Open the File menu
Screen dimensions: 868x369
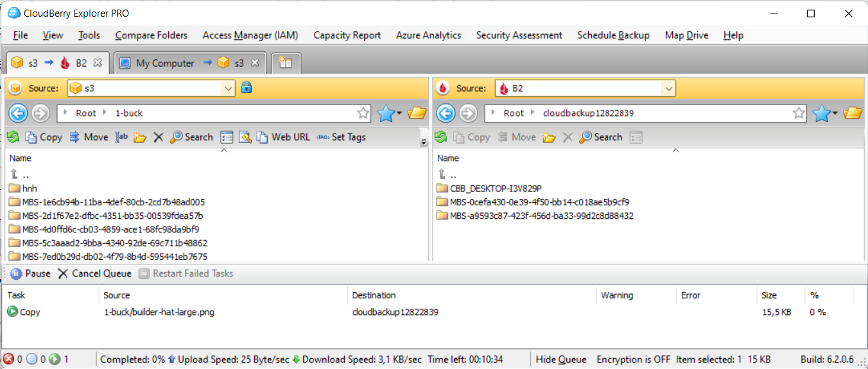click(21, 35)
